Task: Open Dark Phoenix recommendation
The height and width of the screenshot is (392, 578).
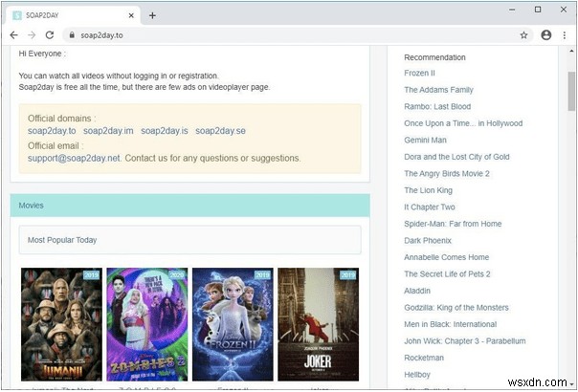Action: (x=428, y=241)
